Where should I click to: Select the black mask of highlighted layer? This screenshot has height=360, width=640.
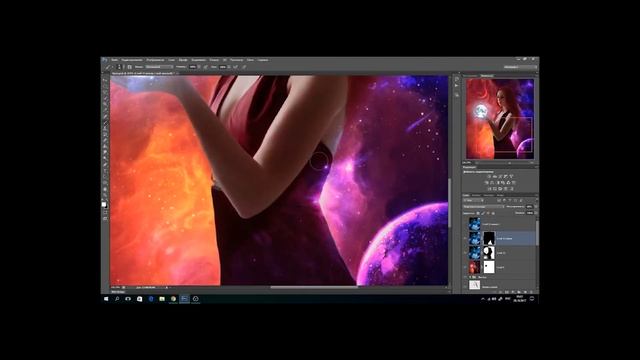point(489,238)
